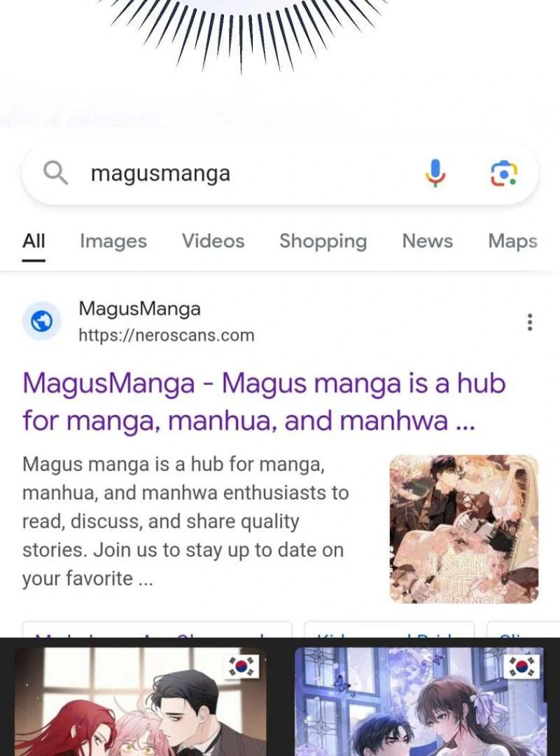
Task: Open the blue stained-glass manga cover
Action: tap(419, 701)
